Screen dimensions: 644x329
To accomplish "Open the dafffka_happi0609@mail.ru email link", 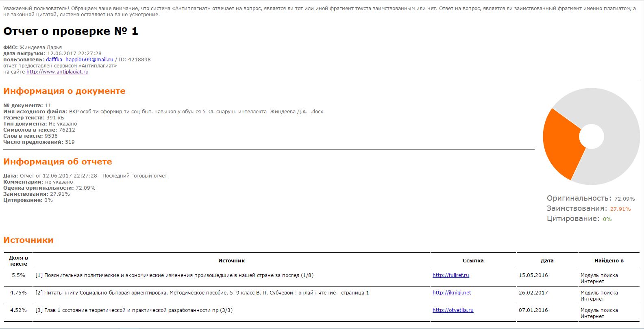I will point(79,60).
